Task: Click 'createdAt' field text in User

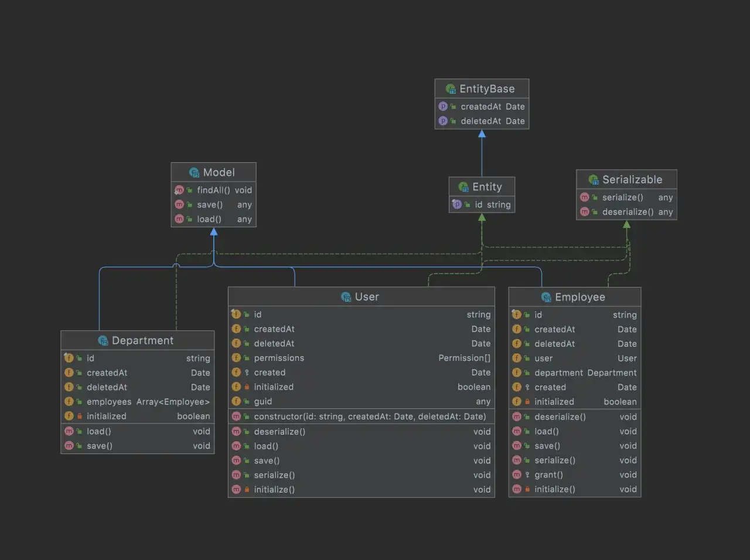Action: (274, 329)
